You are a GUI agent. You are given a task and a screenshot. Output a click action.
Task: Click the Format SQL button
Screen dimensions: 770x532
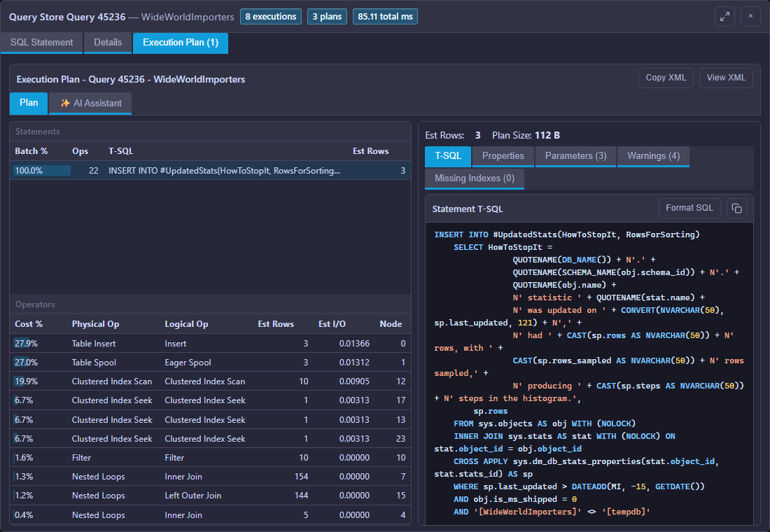(689, 209)
